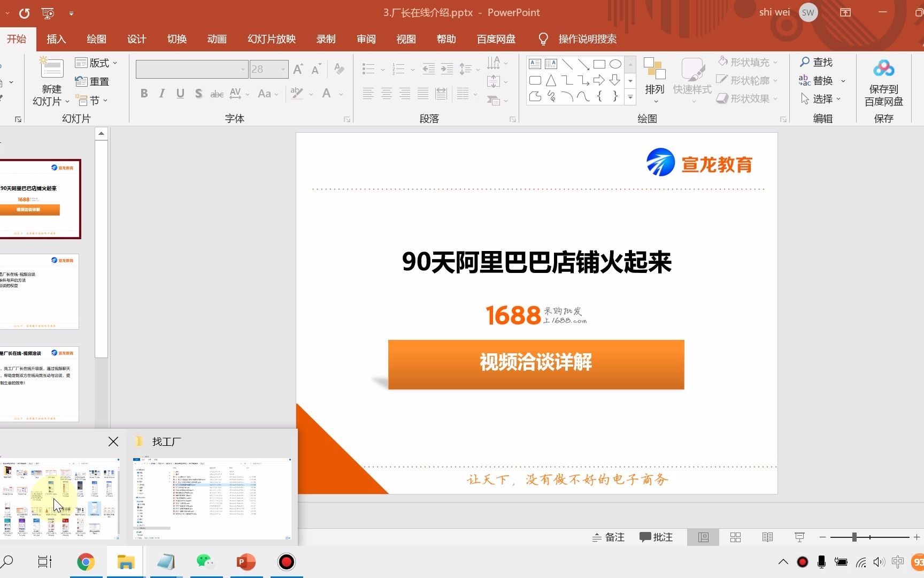Toggle right text alignment
Image resolution: width=924 pixels, height=578 pixels.
[405, 94]
